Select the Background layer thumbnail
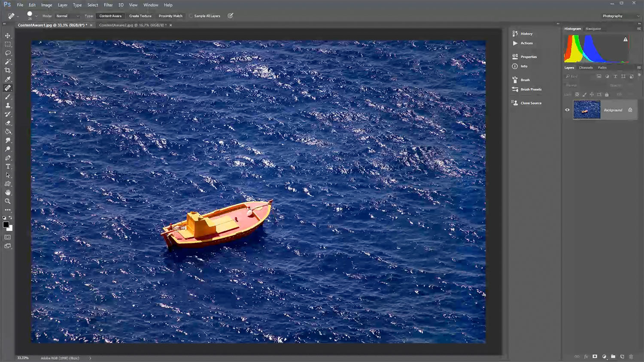 click(x=586, y=110)
